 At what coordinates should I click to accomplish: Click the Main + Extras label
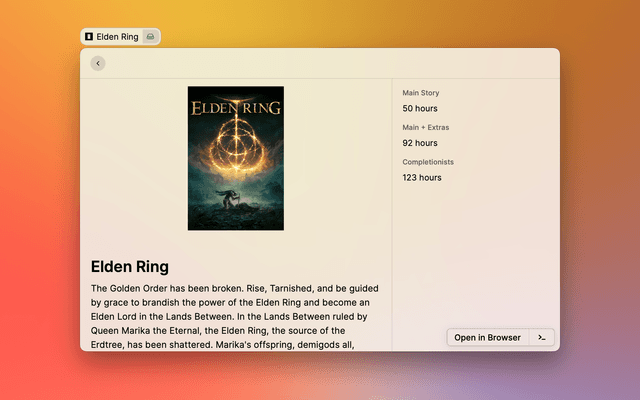pyautogui.click(x=426, y=127)
